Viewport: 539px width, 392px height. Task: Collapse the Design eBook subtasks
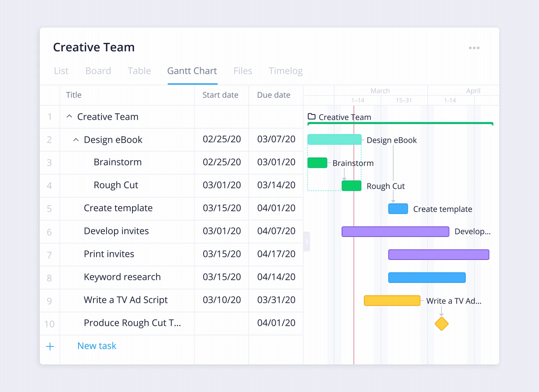(x=76, y=139)
